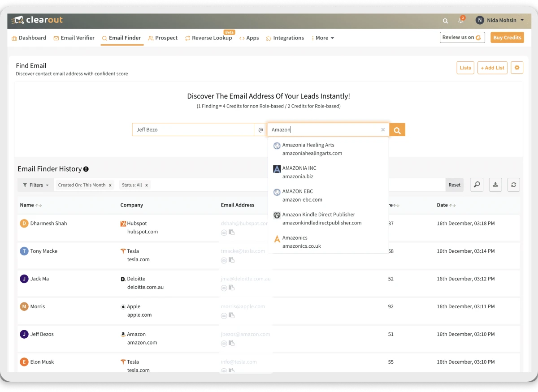Click the 16th December, 03:18 PM date
The image size is (538, 392).
(x=466, y=224)
